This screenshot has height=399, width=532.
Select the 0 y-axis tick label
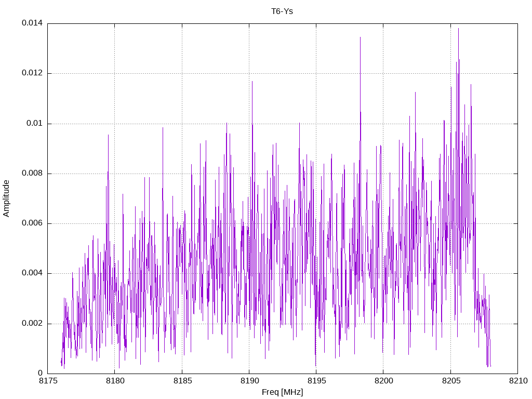[41, 373]
